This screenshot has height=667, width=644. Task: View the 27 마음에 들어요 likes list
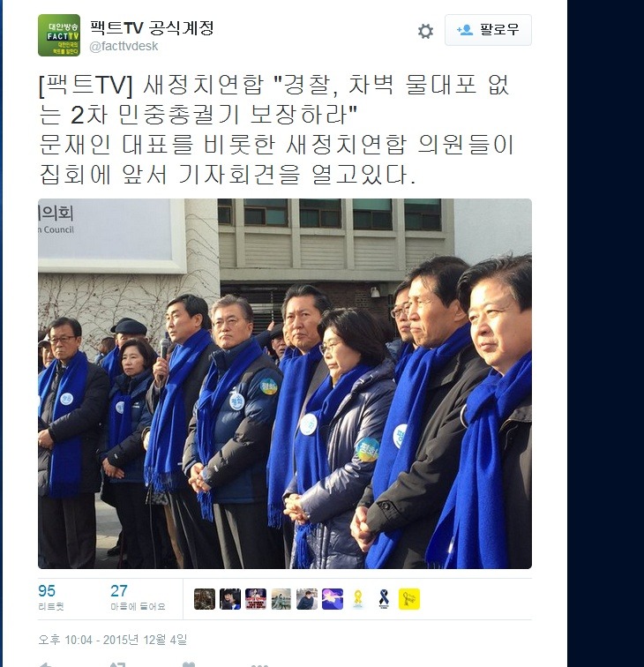click(x=138, y=596)
